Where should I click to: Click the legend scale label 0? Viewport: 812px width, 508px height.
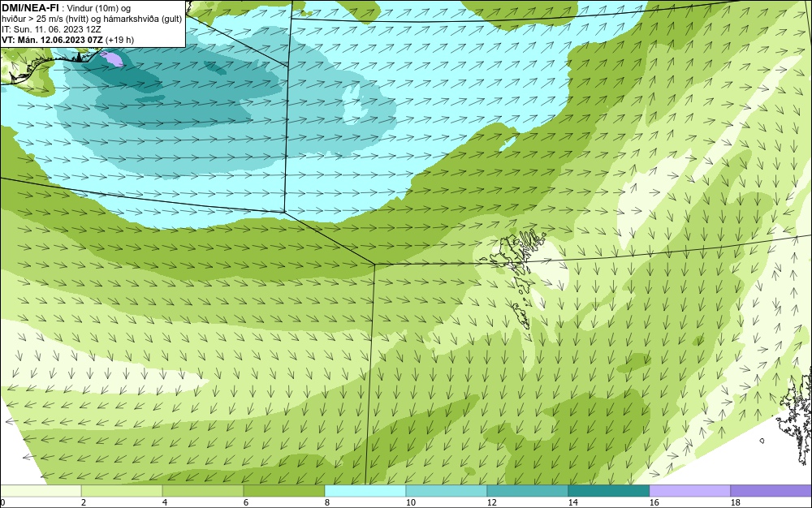click(x=2, y=502)
